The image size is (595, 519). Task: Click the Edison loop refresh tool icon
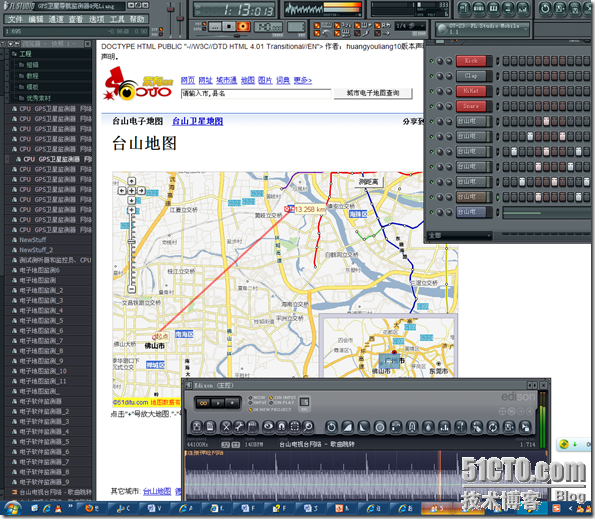point(493,427)
